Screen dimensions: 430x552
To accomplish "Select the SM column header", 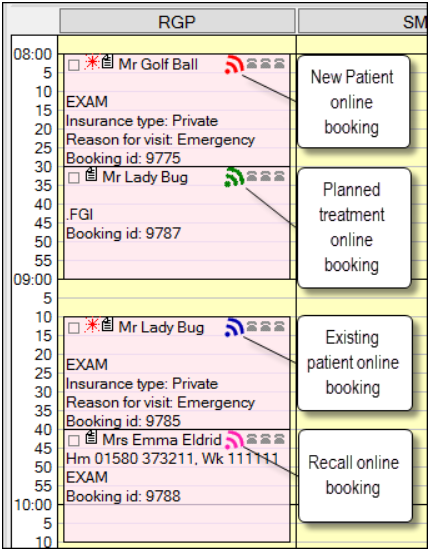I will [x=363, y=21].
